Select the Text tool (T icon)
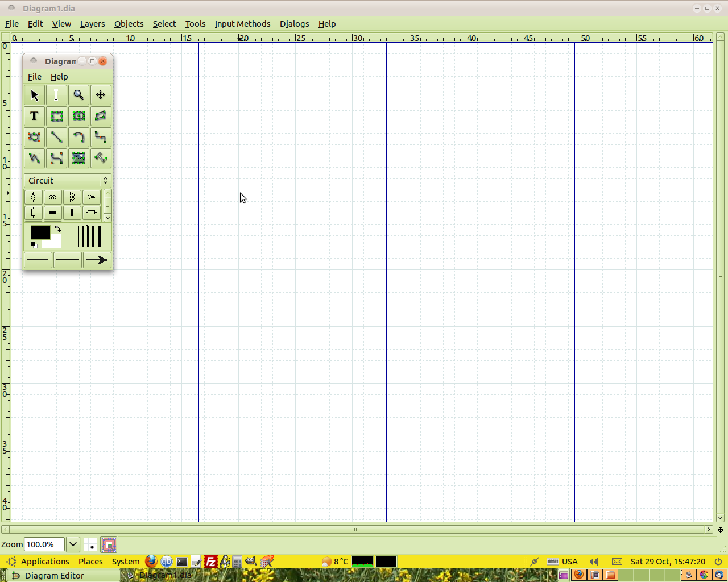Image resolution: width=728 pixels, height=582 pixels. 34,116
